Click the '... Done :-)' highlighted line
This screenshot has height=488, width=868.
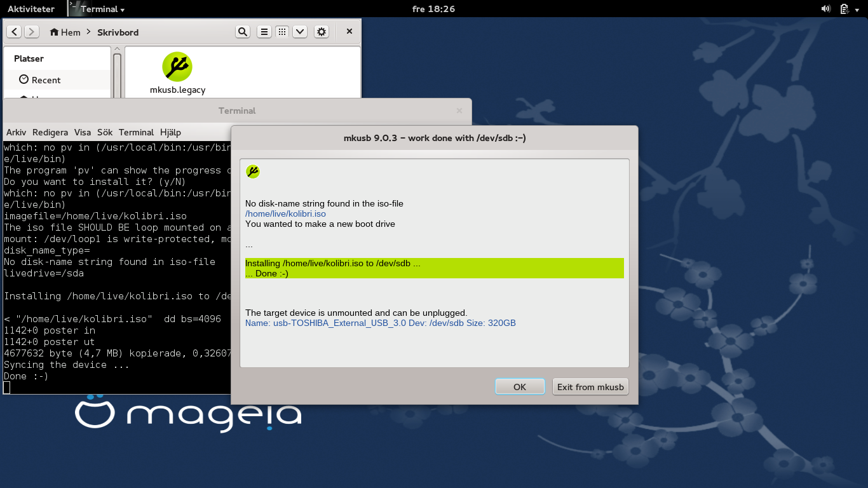pyautogui.click(x=267, y=273)
